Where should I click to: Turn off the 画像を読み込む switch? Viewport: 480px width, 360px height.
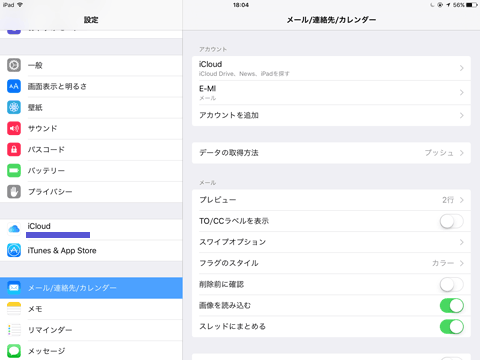pyautogui.click(x=452, y=306)
